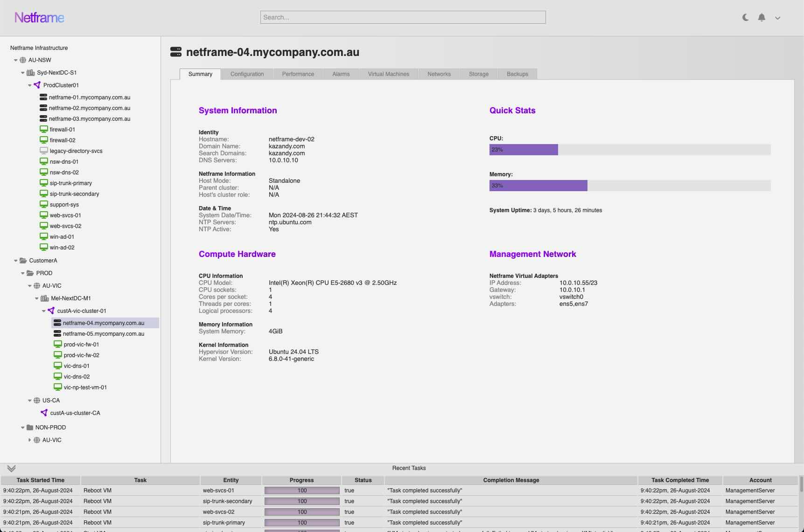Viewport: 804px width, 532px height.
Task: Open the user menu chevron in header
Action: pos(777,18)
